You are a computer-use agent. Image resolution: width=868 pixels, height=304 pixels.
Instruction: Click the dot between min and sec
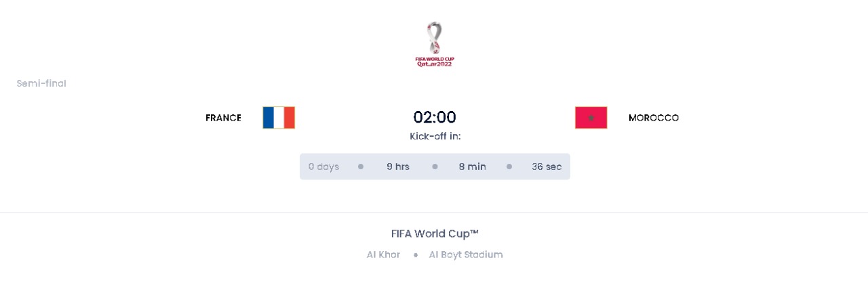pyautogui.click(x=509, y=166)
